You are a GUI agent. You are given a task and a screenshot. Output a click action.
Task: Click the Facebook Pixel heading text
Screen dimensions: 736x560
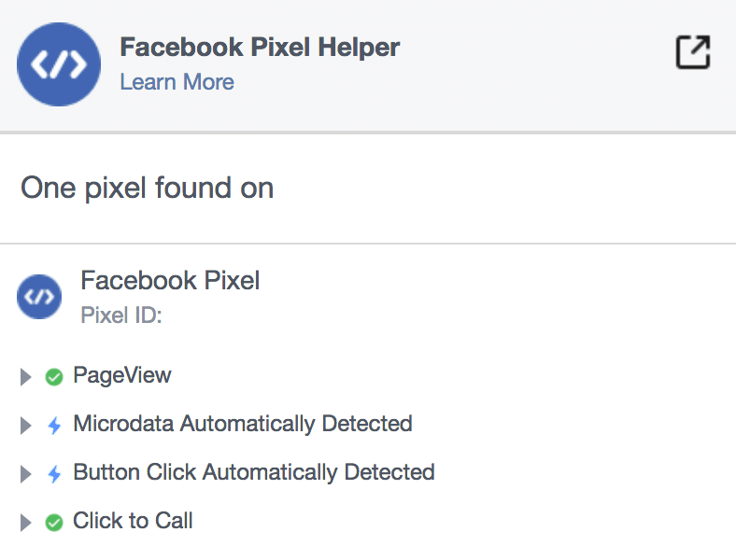pos(170,281)
